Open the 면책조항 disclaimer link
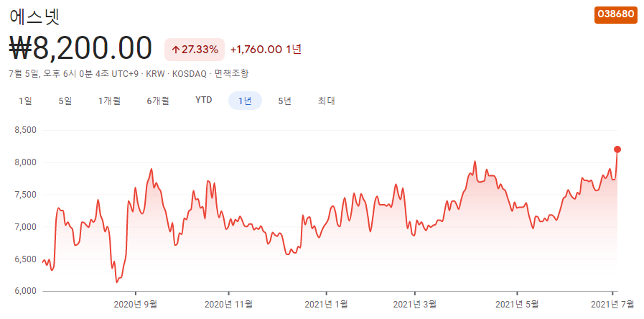The height and width of the screenshot is (319, 644). (232, 74)
